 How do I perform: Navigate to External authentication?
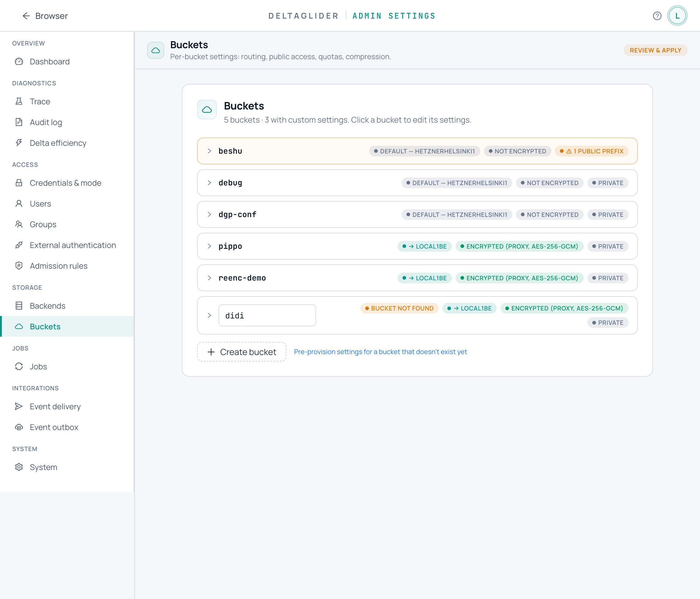click(67, 245)
